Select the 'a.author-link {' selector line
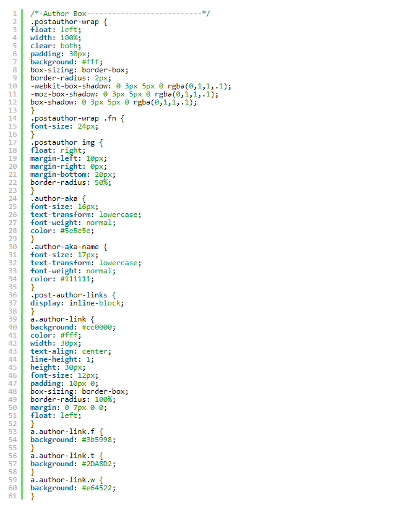The width and height of the screenshot is (420, 507). pos(62,319)
